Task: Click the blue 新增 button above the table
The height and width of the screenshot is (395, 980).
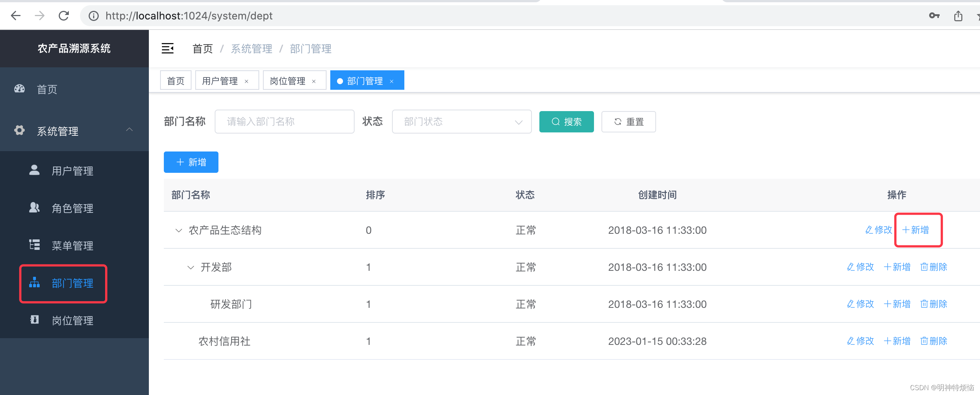Action: point(191,162)
